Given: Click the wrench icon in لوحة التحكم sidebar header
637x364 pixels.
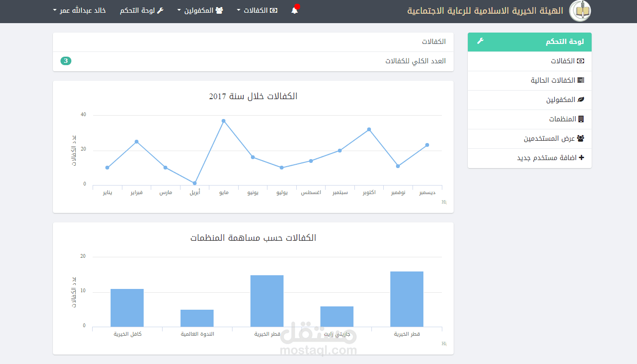Looking at the screenshot, I should (480, 41).
